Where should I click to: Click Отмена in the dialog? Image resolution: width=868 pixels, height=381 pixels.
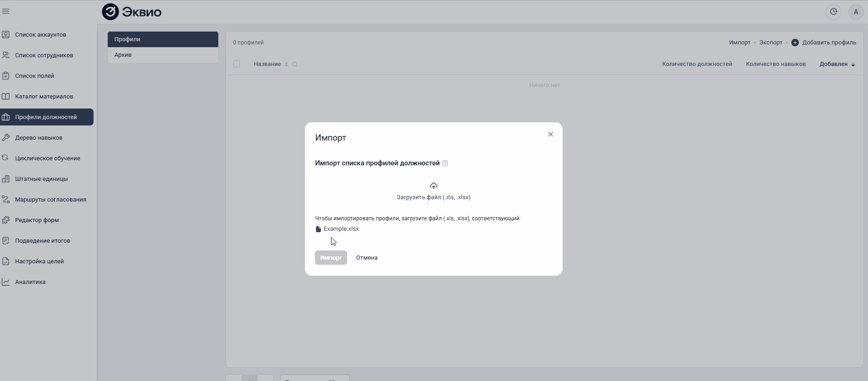(x=367, y=258)
